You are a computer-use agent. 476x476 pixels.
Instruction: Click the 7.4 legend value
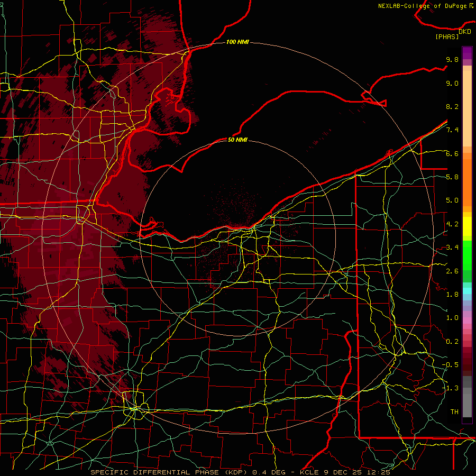pos(452,130)
